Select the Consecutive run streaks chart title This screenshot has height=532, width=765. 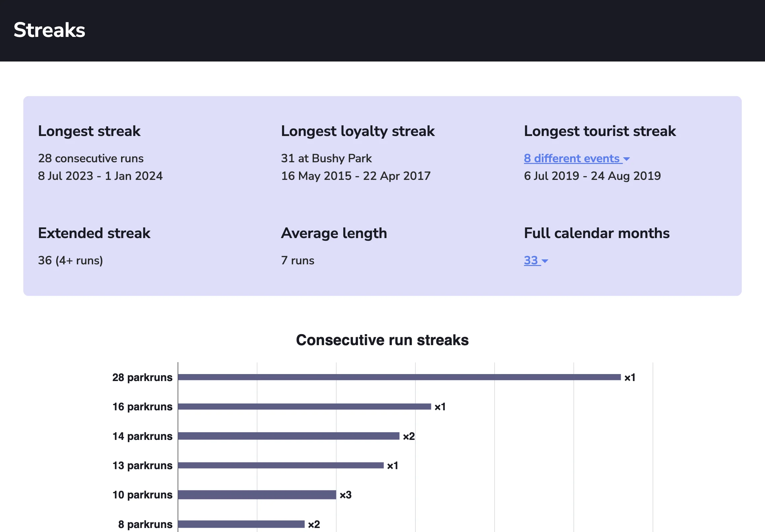[382, 340]
